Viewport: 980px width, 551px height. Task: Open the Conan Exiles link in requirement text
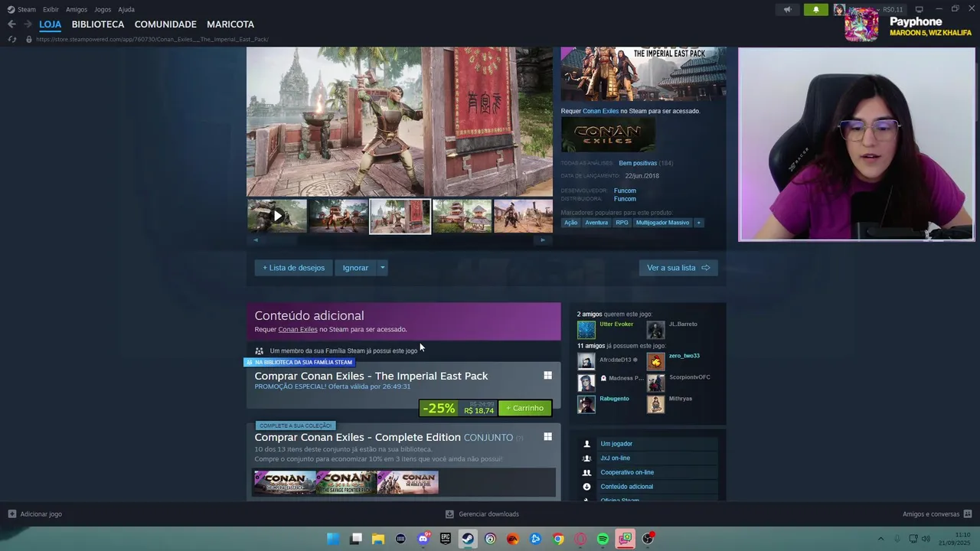click(x=600, y=111)
